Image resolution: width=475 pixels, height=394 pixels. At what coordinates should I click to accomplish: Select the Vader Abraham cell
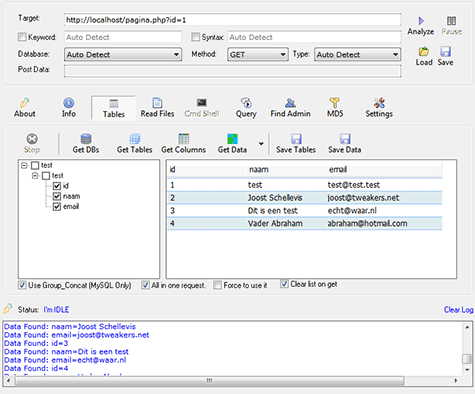pyautogui.click(x=275, y=224)
